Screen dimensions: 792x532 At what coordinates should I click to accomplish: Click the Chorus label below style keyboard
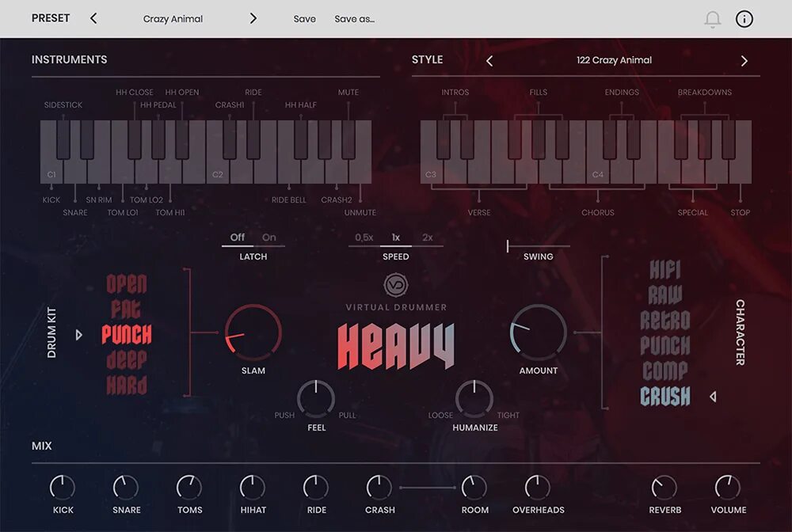(x=597, y=212)
